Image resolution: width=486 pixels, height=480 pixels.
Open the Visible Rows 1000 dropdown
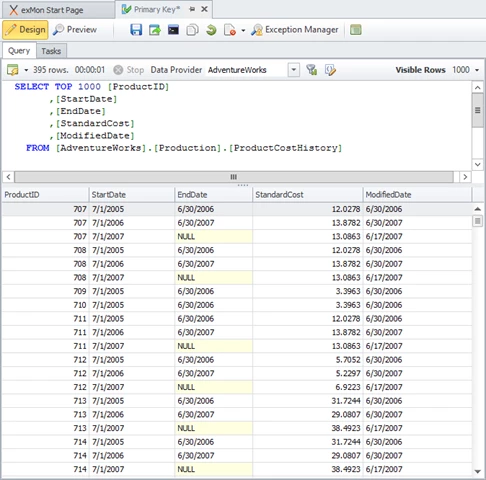pyautogui.click(x=477, y=70)
